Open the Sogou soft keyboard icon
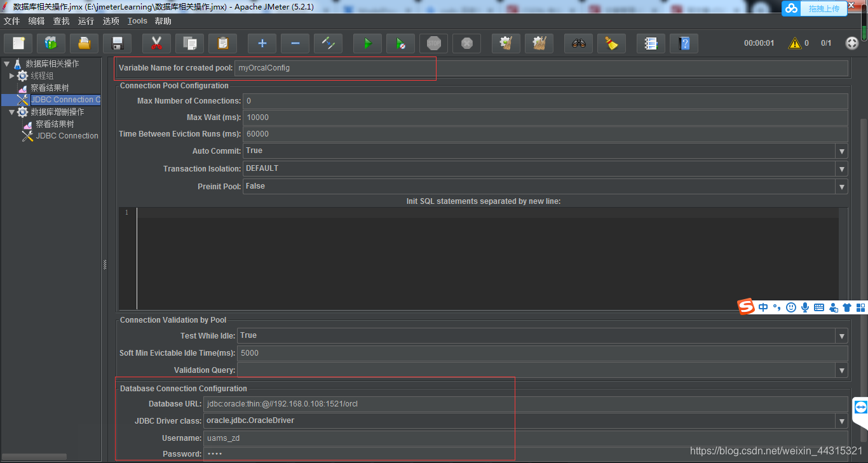The height and width of the screenshot is (463, 868). point(819,307)
